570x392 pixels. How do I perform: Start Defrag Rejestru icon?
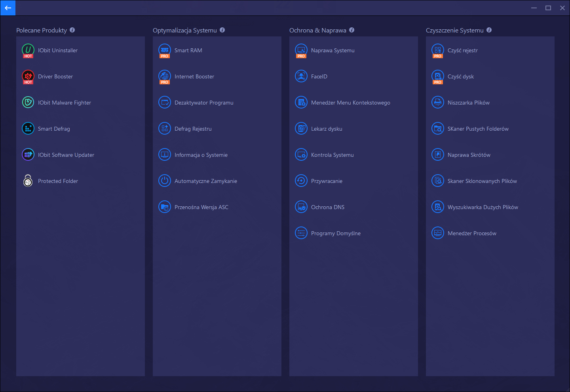point(165,128)
